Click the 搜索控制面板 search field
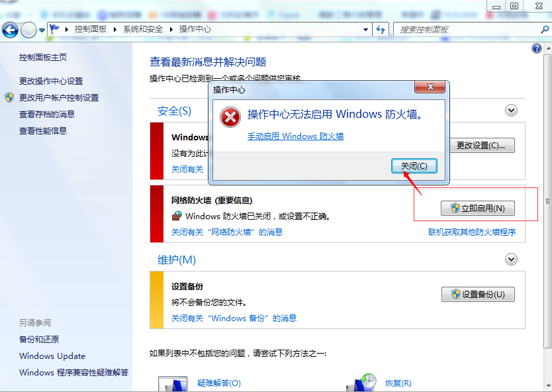 (x=467, y=30)
